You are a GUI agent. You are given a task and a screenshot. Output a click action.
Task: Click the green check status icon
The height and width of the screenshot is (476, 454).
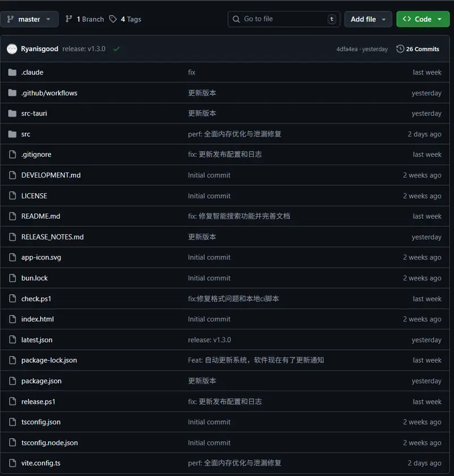click(116, 49)
